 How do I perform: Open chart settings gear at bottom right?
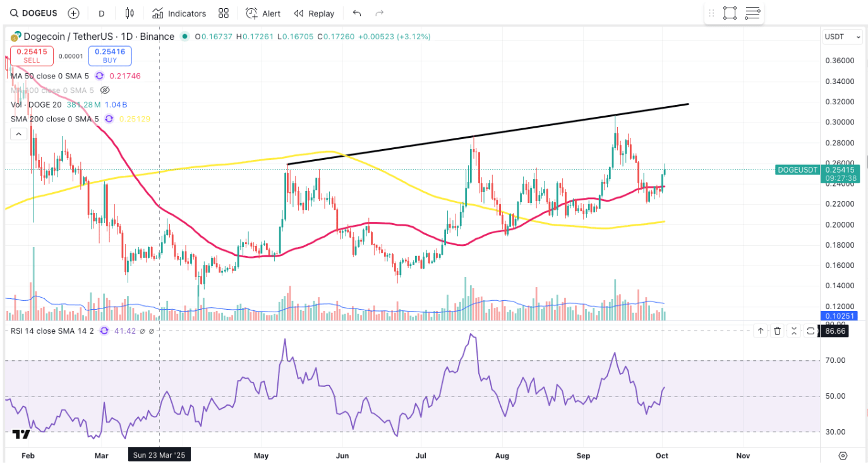click(843, 455)
